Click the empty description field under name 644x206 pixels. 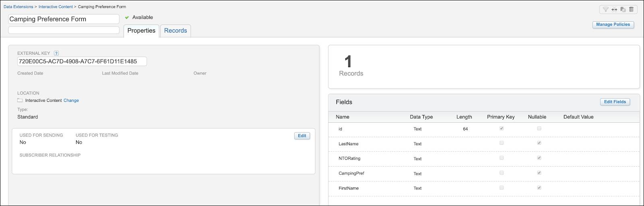[x=64, y=30]
